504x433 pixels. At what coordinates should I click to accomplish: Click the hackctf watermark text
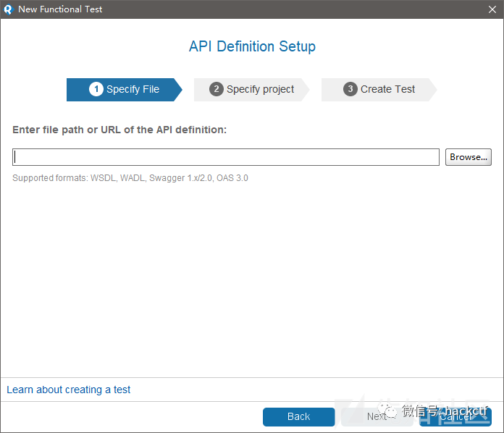(x=463, y=411)
